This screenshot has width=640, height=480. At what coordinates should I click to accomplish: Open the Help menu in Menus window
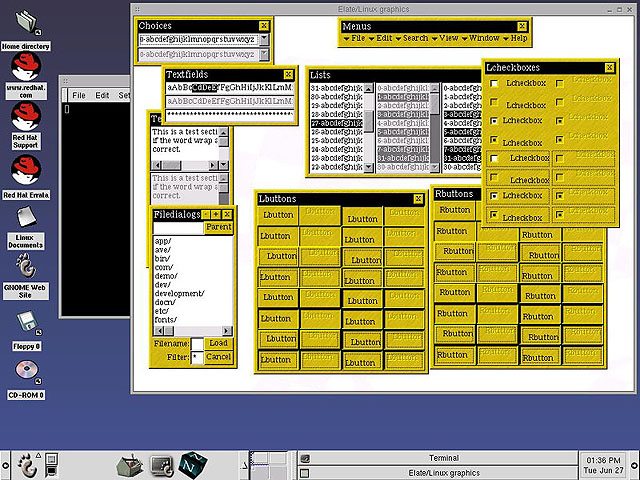[x=517, y=38]
